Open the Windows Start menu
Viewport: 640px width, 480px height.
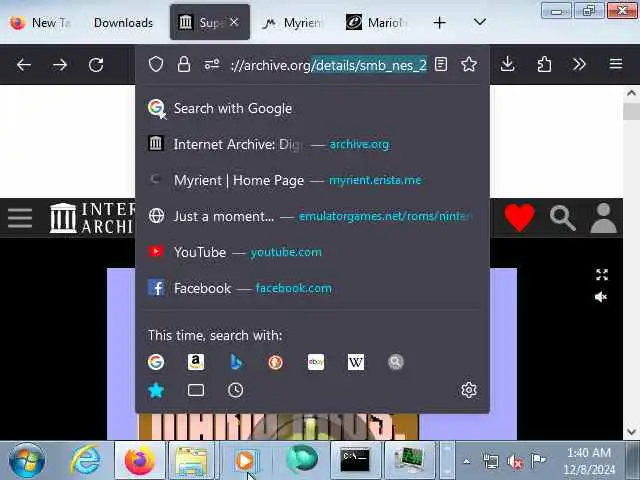(x=27, y=460)
